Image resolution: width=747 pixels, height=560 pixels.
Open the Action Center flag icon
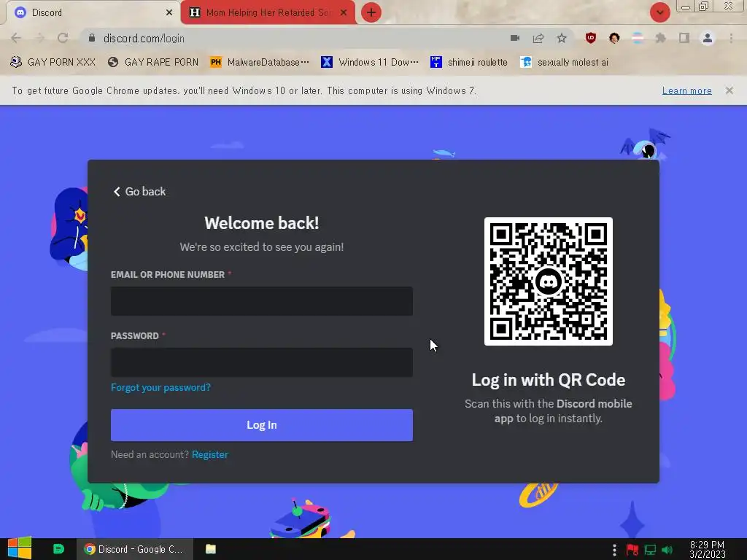[x=632, y=550]
